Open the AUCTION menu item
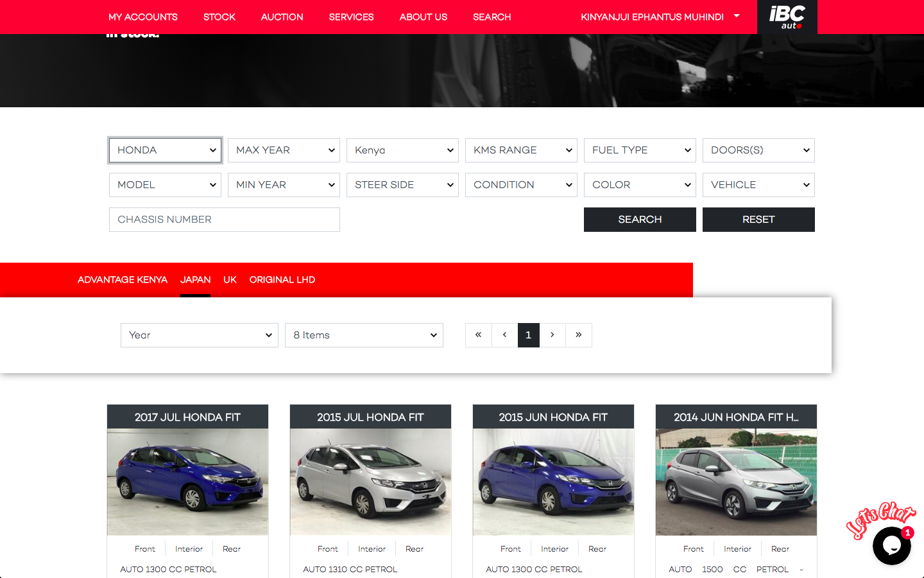This screenshot has height=578, width=924. pyautogui.click(x=282, y=17)
